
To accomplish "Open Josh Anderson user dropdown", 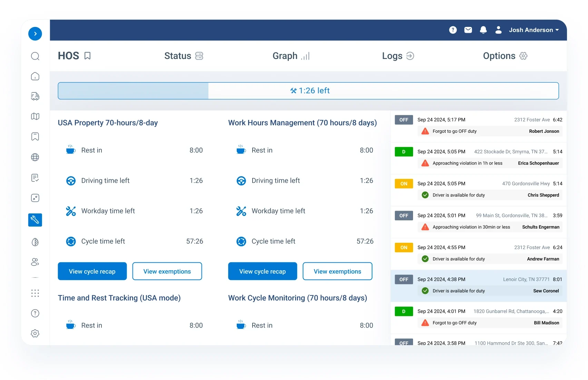I will click(x=533, y=30).
